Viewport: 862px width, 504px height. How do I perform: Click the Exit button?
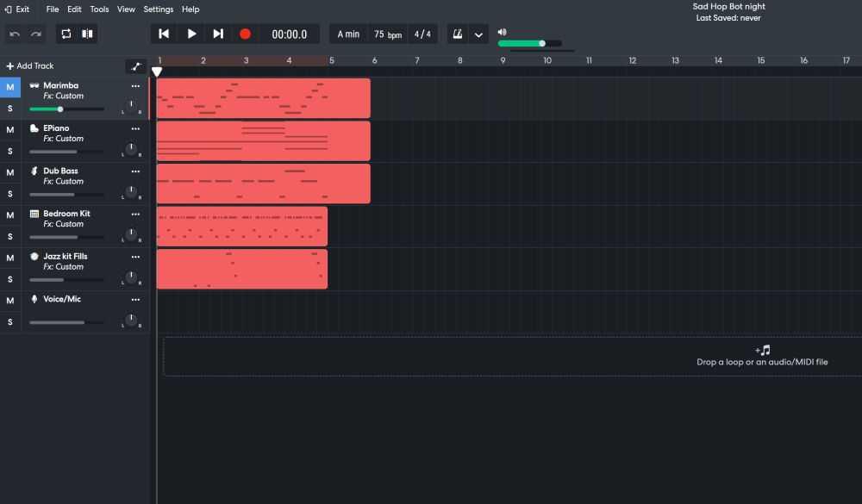17,9
